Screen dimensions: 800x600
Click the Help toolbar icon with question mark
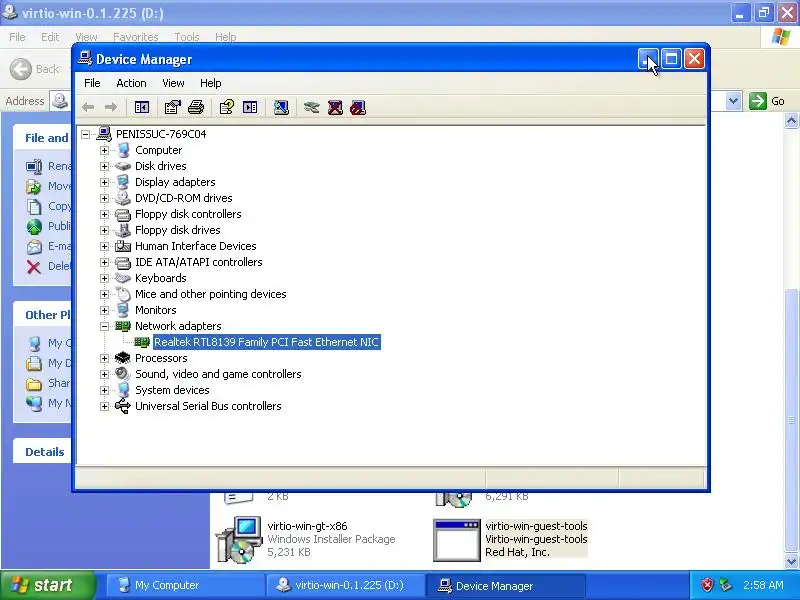click(227, 107)
